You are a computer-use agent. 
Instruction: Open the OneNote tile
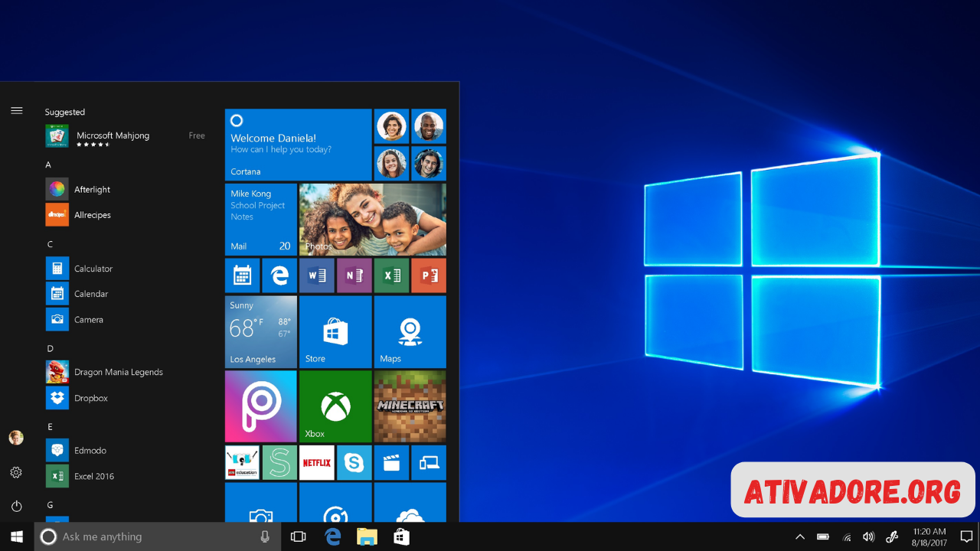354,275
